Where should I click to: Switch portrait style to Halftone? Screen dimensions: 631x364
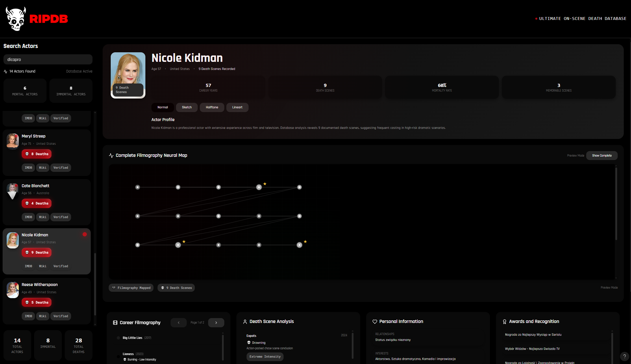pyautogui.click(x=212, y=107)
